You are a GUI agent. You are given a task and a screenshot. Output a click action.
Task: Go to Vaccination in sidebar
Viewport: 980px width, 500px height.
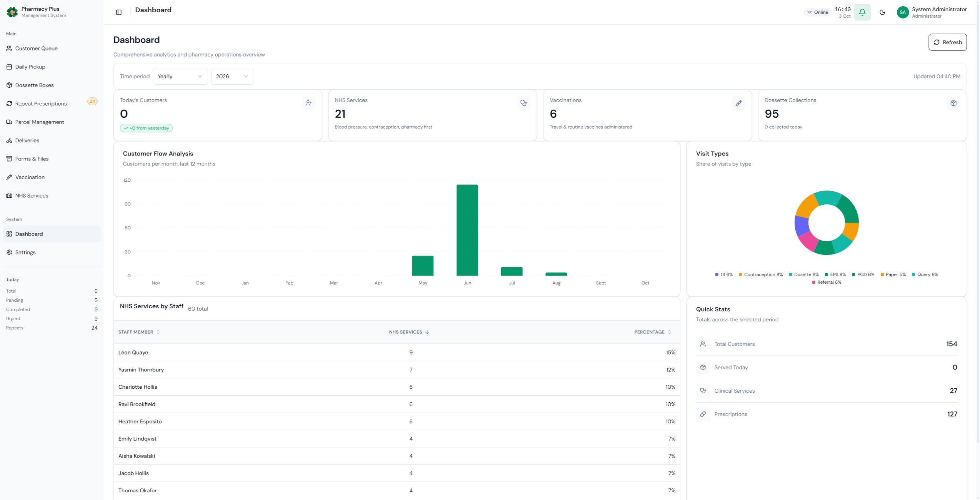[x=52, y=177]
